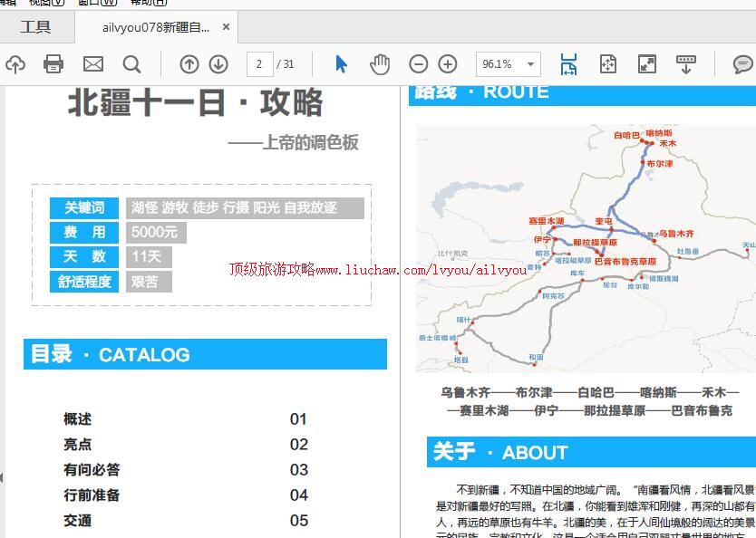Click the upload to cloud icon
The image size is (756, 538).
[15, 64]
